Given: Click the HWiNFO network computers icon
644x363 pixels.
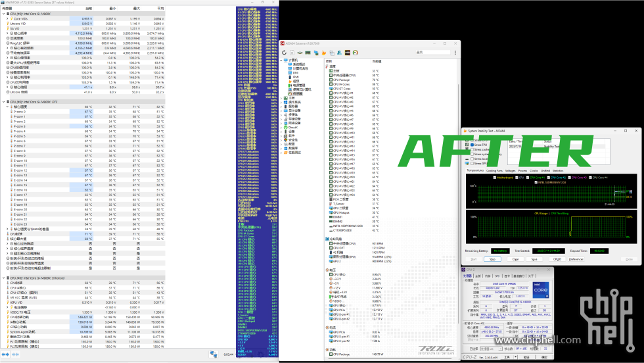Looking at the screenshot, I should click(x=213, y=354).
